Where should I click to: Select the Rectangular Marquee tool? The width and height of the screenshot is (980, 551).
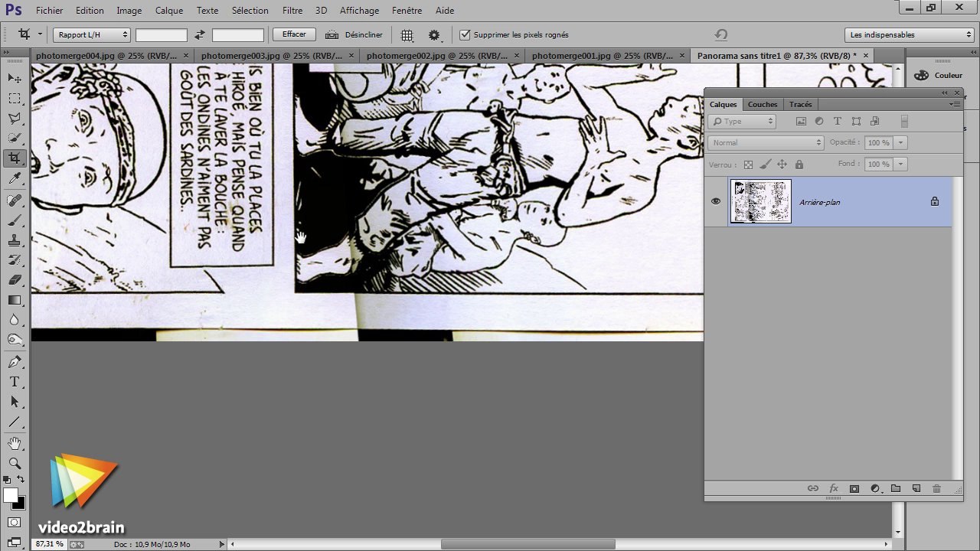click(15, 98)
